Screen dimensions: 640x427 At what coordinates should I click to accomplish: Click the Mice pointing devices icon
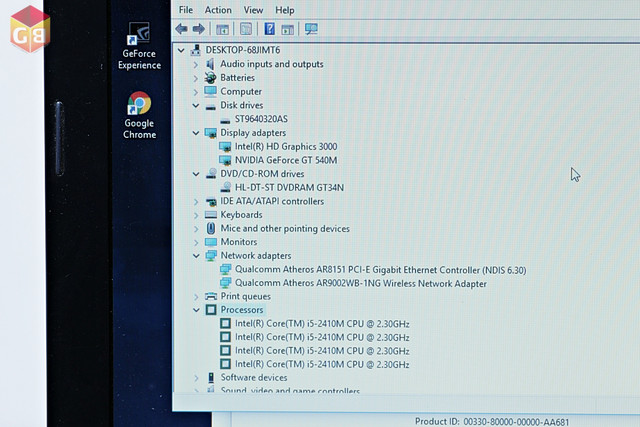click(211, 228)
